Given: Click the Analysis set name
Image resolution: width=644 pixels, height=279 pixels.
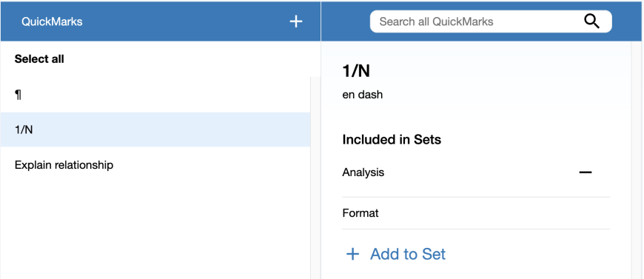Looking at the screenshot, I should click(x=363, y=172).
